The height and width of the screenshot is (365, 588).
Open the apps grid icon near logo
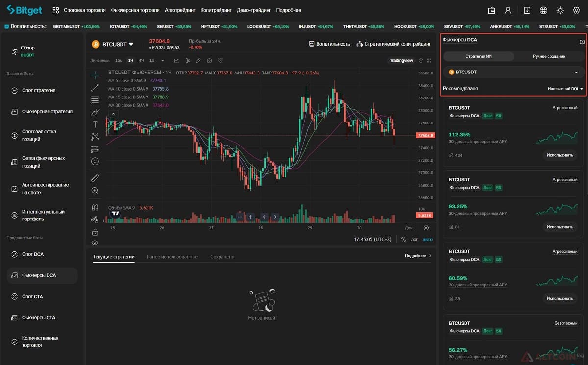(55, 10)
